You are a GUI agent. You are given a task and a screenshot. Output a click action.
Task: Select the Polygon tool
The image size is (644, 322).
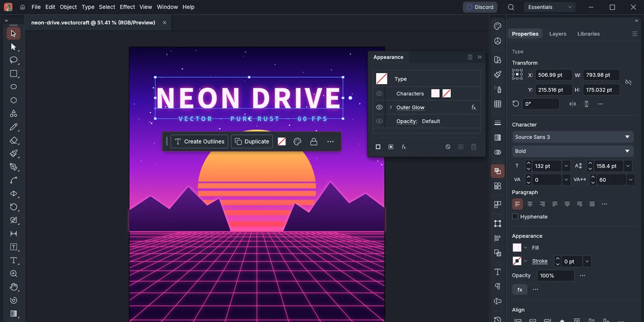point(13,100)
